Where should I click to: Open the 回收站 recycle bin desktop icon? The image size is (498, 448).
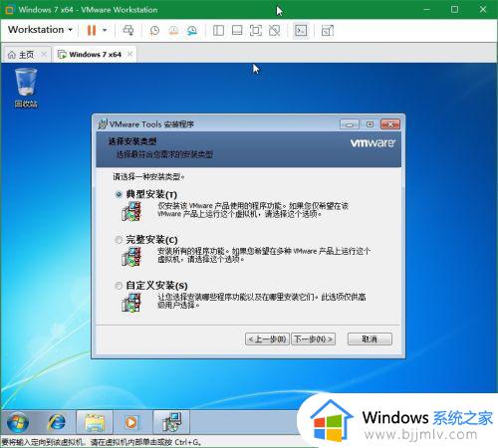click(26, 88)
